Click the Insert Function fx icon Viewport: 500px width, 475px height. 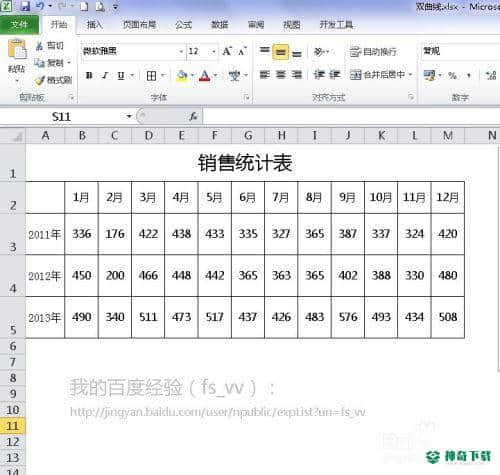pyautogui.click(x=193, y=116)
